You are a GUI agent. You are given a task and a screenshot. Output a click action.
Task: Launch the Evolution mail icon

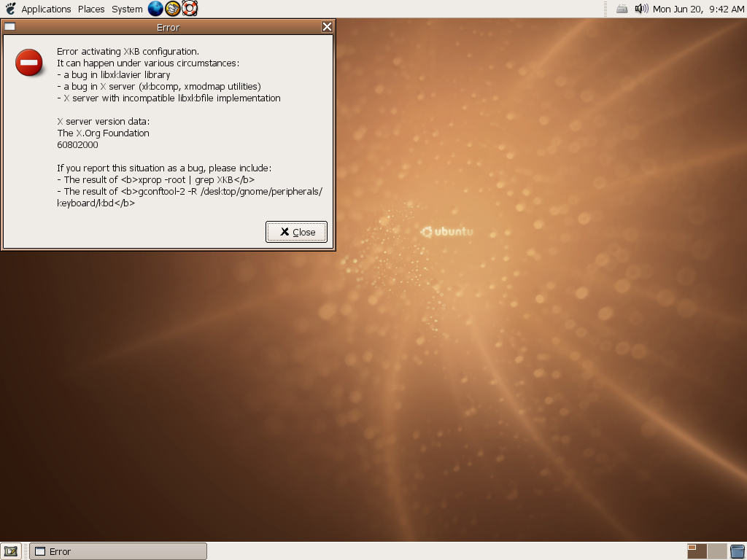172,8
